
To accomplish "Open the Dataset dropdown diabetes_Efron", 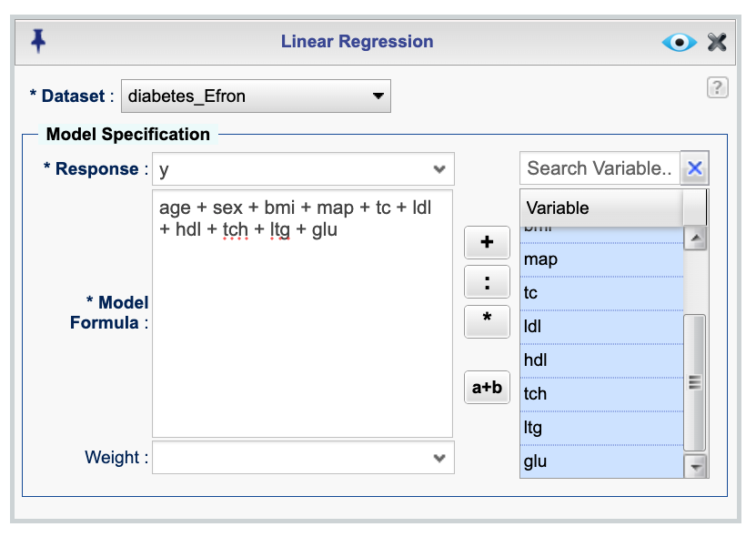I will [x=256, y=96].
